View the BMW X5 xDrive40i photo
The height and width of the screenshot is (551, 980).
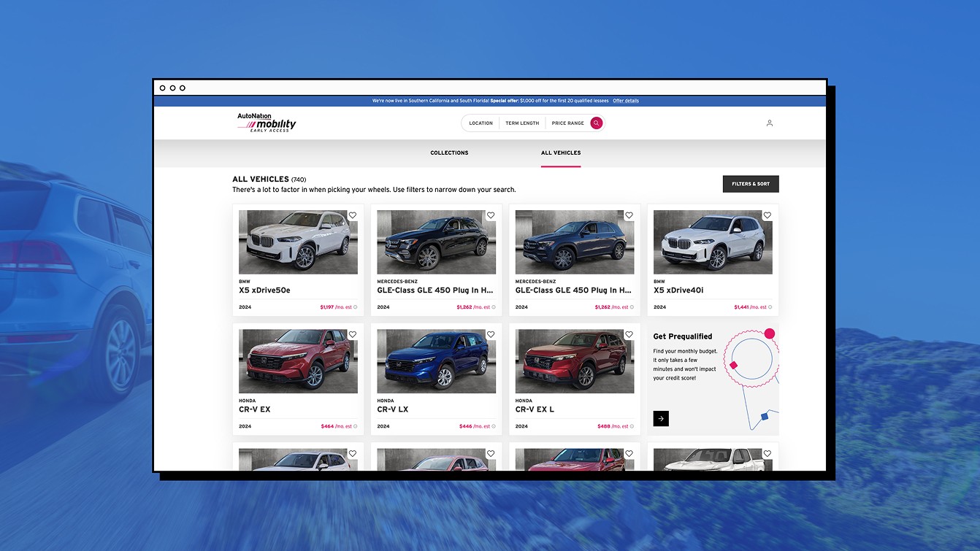713,242
